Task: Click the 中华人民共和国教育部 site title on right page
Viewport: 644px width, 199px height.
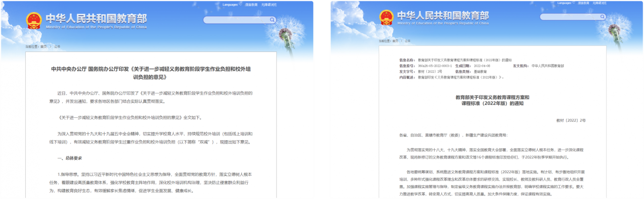Action: (443, 16)
